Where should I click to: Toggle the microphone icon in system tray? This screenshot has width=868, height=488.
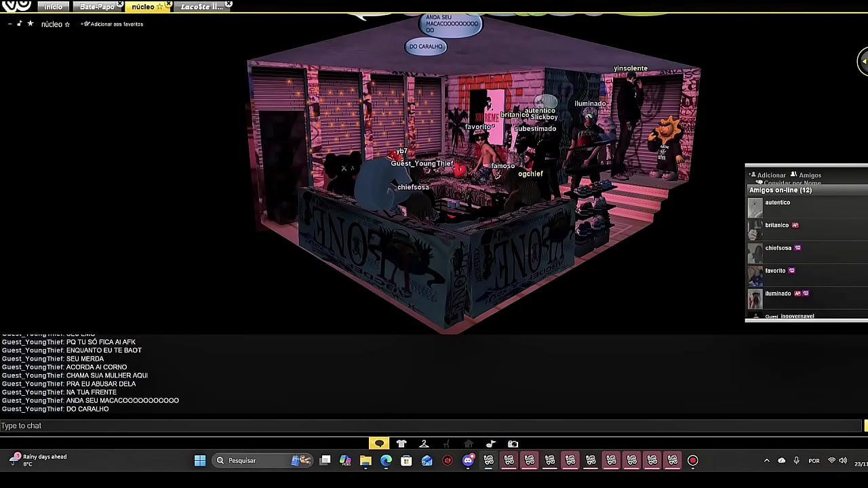coord(796,461)
